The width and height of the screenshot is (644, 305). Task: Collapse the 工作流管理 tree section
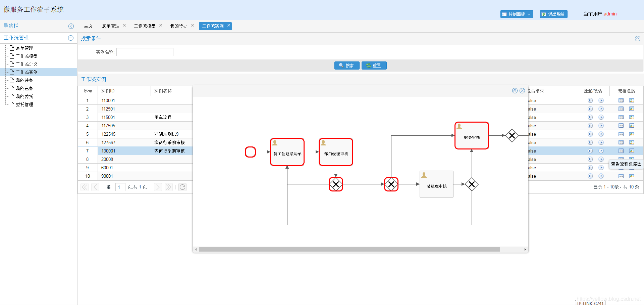pyautogui.click(x=71, y=38)
